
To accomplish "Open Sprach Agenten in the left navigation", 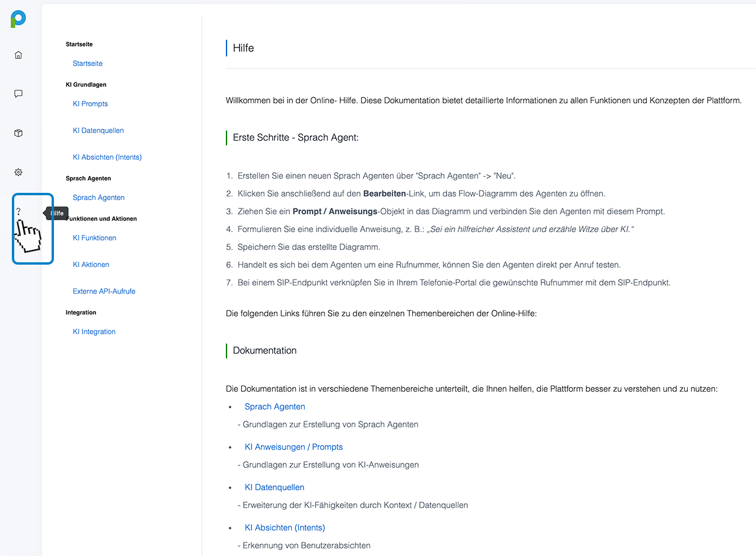I will (98, 198).
